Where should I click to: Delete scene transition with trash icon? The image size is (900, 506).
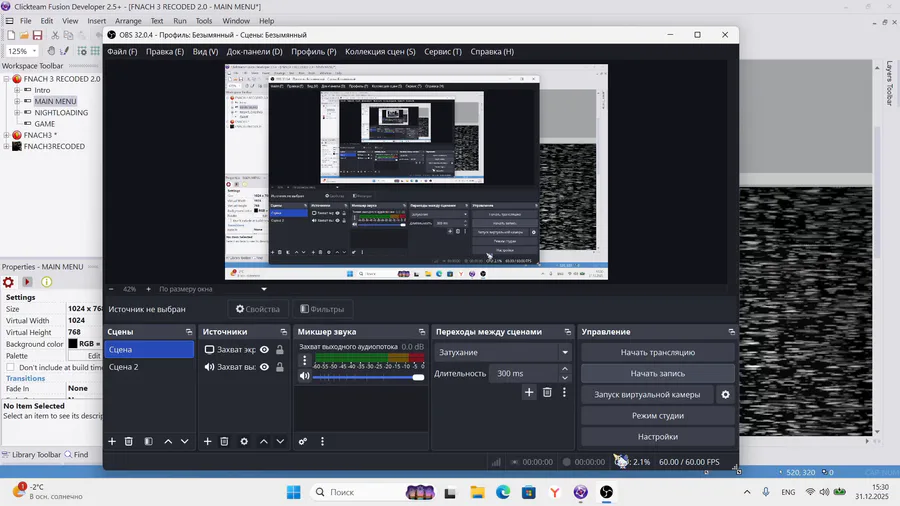point(547,392)
